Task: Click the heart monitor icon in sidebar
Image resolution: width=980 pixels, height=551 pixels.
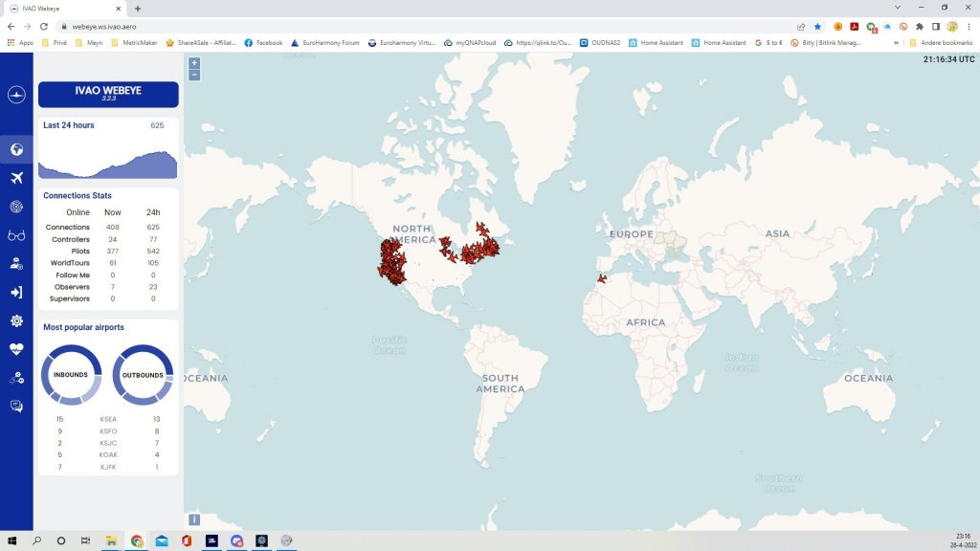Action: tap(16, 349)
